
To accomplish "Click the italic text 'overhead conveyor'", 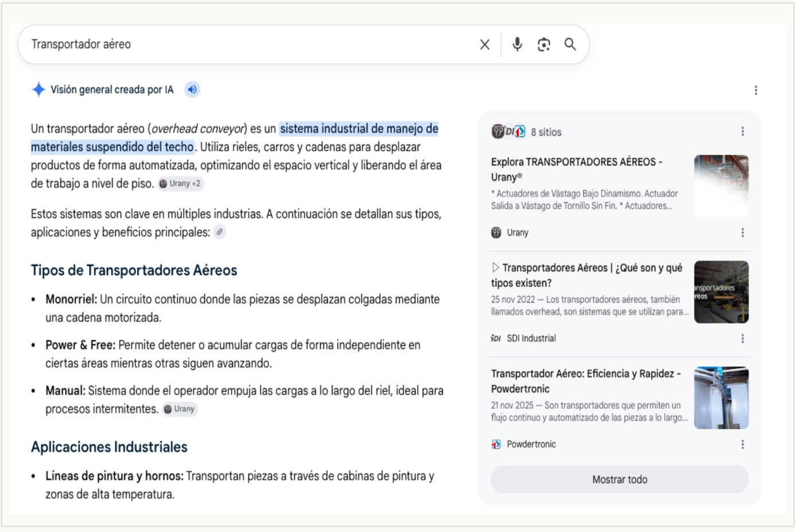I will pos(198,128).
